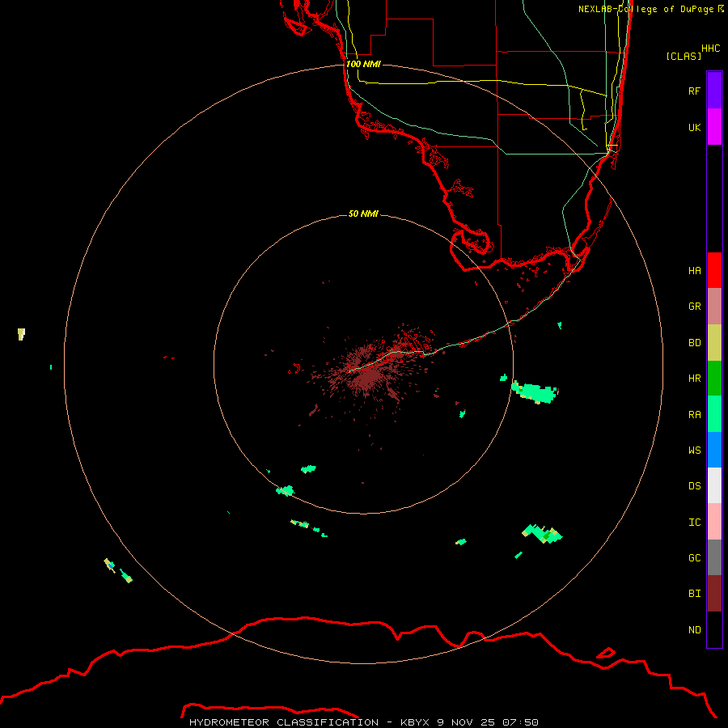Screen dimensions: 728x728
Task: Click the 'DS' legend label
Action: [694, 486]
